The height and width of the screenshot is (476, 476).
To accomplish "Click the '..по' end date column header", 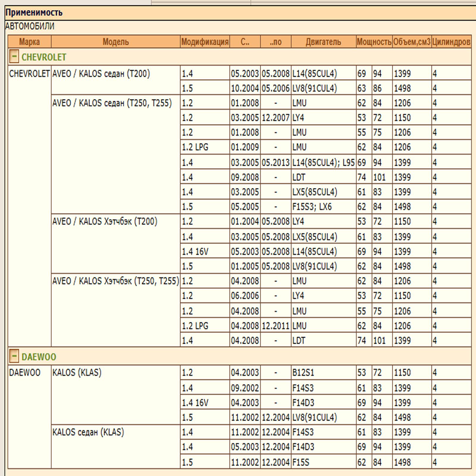I will coord(275,42).
